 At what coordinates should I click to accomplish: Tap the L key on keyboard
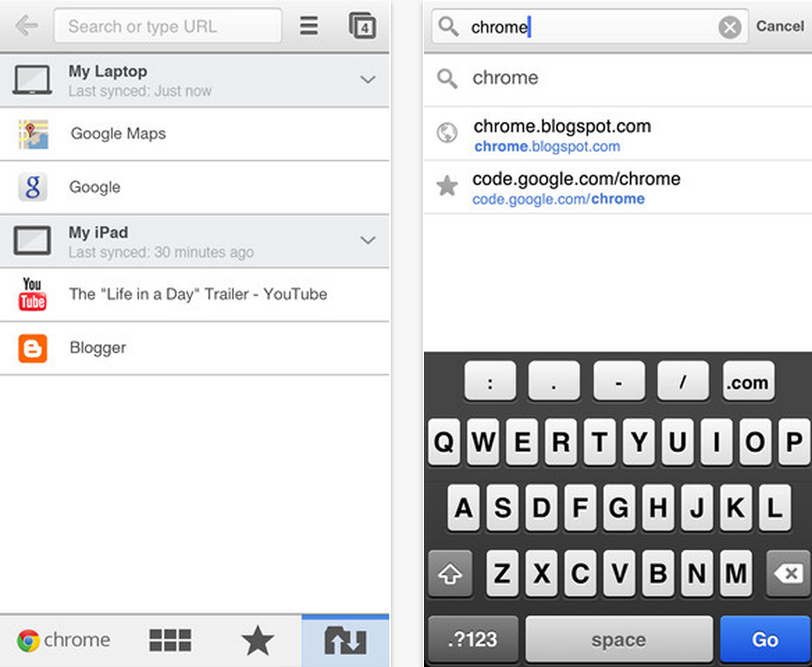coord(774,508)
